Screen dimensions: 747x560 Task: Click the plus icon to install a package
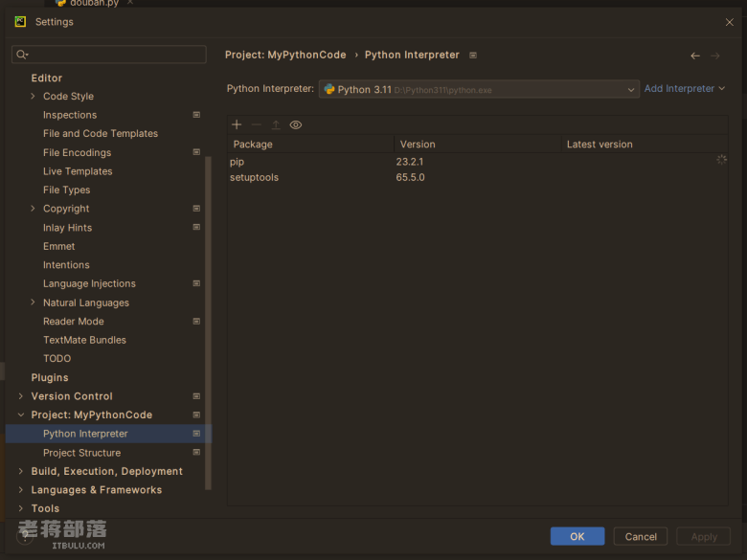(x=237, y=124)
